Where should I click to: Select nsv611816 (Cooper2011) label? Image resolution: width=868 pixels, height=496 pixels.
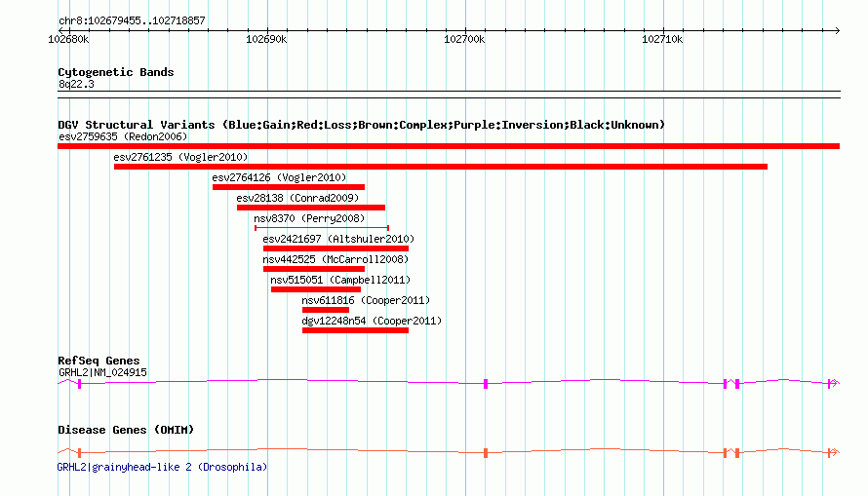(x=366, y=300)
